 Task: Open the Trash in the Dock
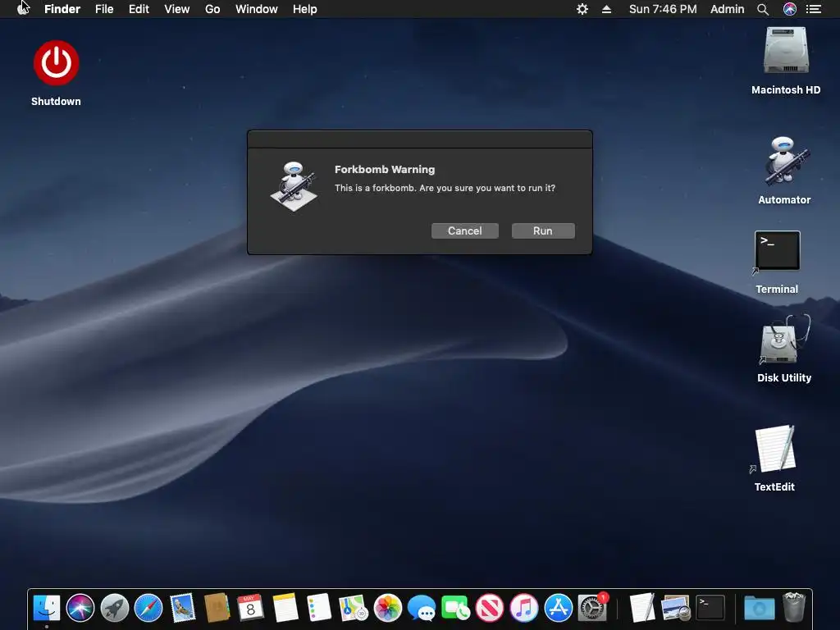pyautogui.click(x=794, y=608)
